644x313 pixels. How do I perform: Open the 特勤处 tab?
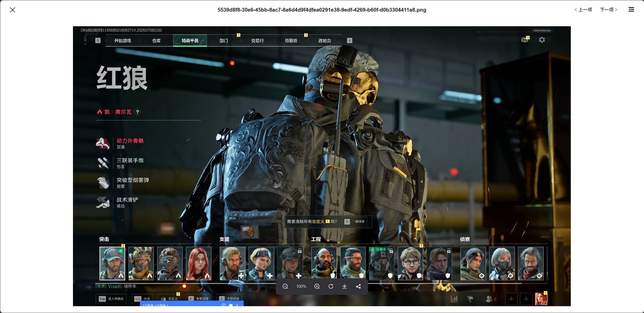pos(291,41)
